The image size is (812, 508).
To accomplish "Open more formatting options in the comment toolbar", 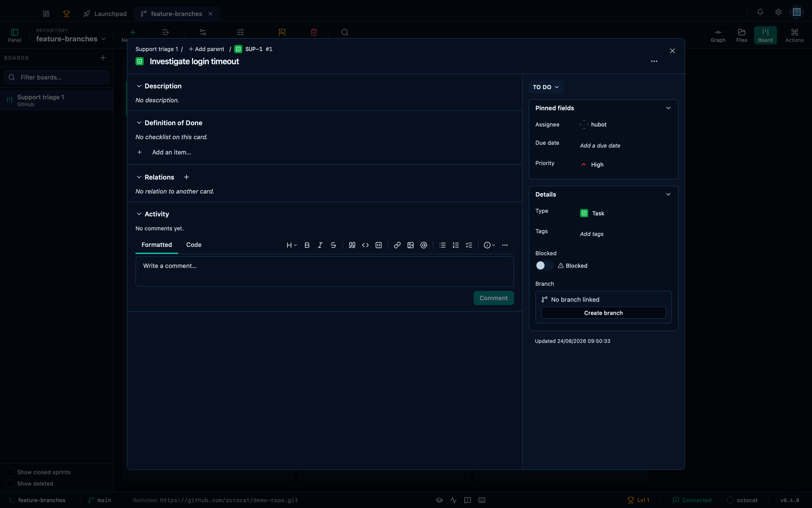I will (x=505, y=245).
